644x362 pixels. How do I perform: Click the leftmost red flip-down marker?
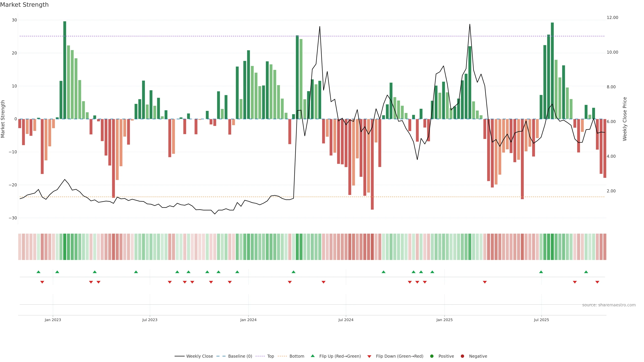coord(42,282)
